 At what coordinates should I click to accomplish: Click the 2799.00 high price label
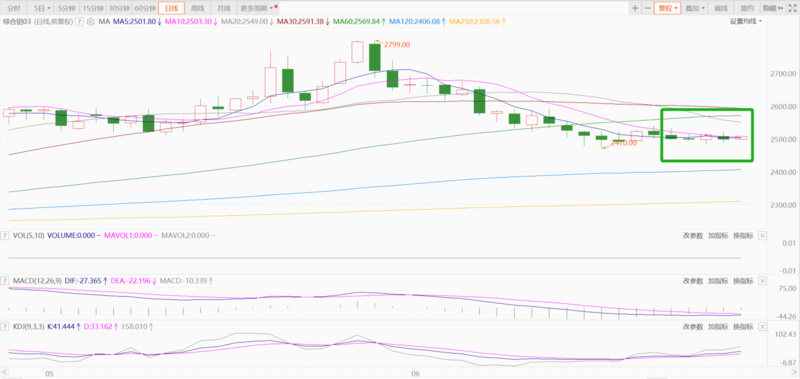click(x=397, y=45)
